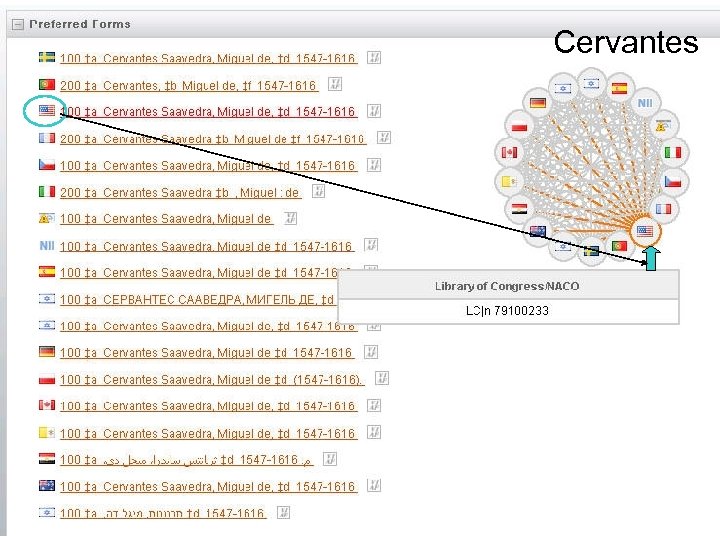Click the LC|n 79100233 identifier

pyautogui.click(x=507, y=311)
